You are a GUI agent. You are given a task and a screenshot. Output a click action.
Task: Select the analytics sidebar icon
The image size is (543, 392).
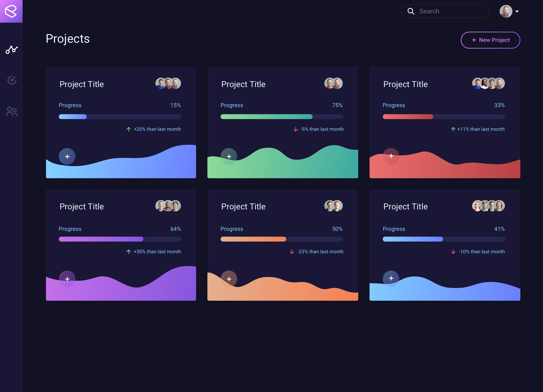tap(12, 50)
